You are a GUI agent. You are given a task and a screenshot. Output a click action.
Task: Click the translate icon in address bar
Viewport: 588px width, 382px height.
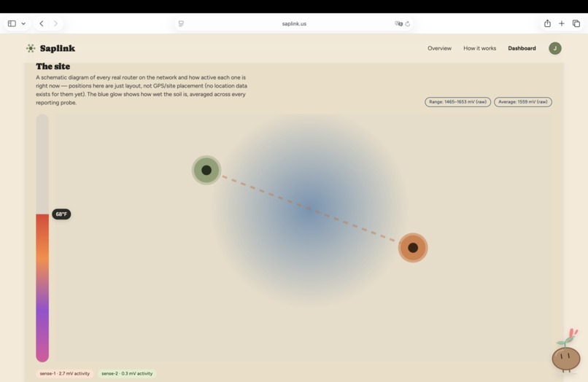point(398,23)
